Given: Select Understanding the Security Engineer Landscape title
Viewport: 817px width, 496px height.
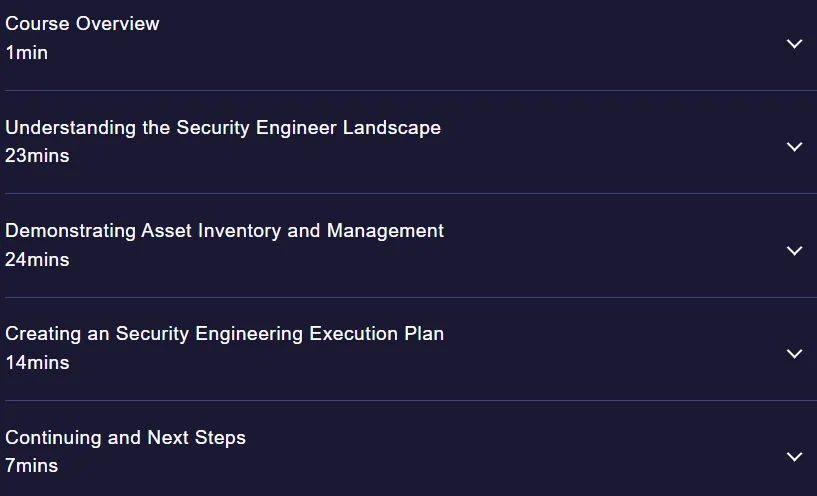Looking at the screenshot, I should tap(223, 128).
